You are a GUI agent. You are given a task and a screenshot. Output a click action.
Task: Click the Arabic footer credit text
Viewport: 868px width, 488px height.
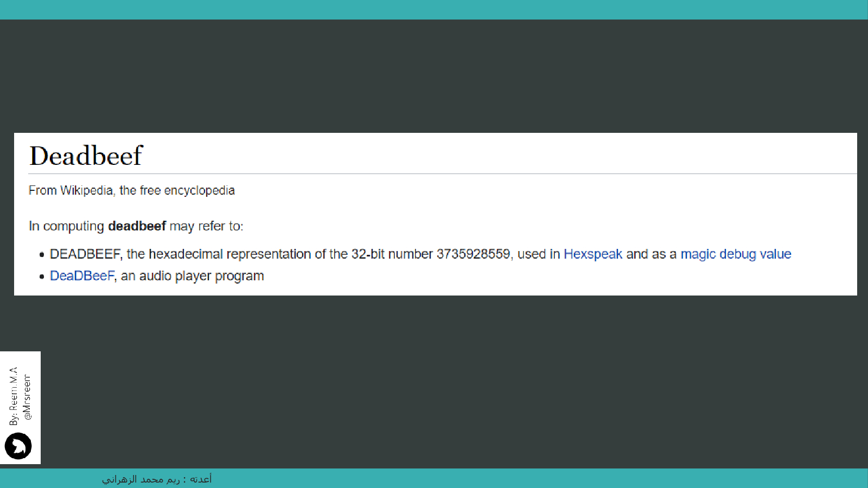tap(157, 479)
